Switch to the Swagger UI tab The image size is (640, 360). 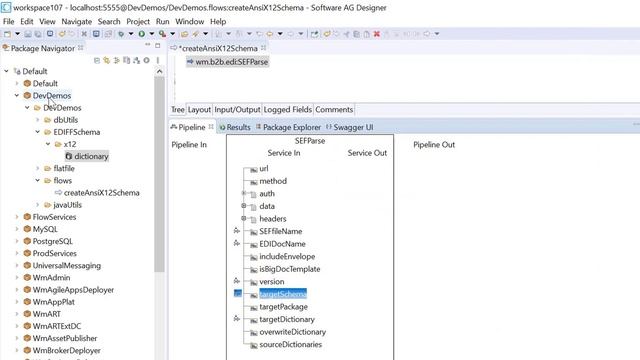349,127
